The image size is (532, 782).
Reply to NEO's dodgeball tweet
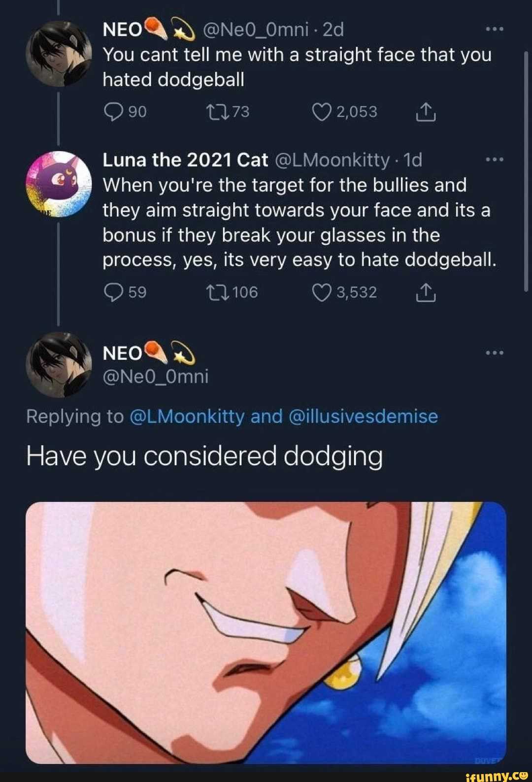114,112
